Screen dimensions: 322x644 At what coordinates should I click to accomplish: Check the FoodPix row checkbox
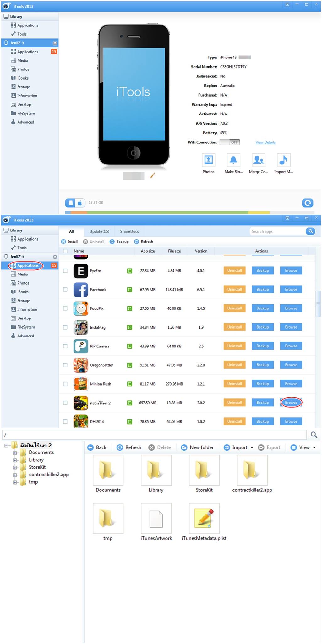[65, 308]
